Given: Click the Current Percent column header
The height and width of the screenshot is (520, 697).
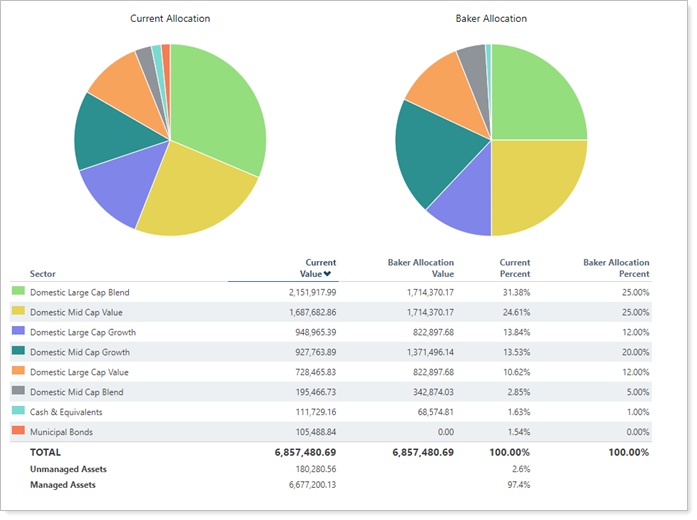Looking at the screenshot, I should coord(515,268).
